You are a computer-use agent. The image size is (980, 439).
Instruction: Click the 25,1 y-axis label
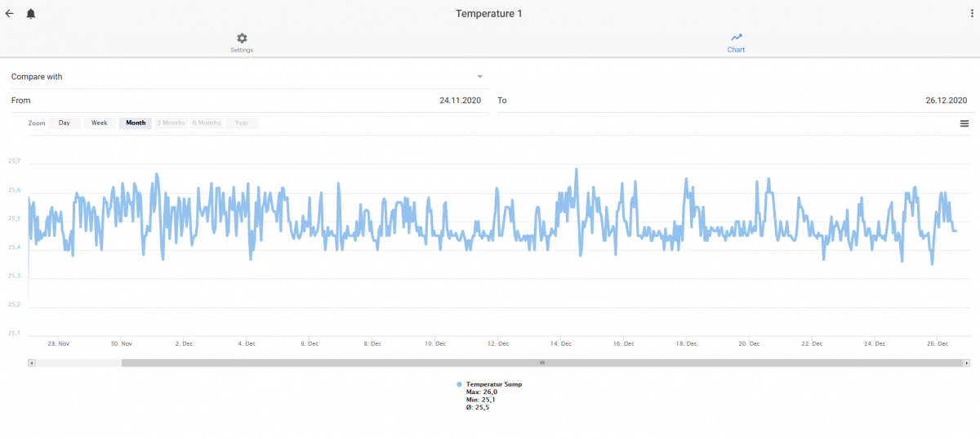(14, 333)
